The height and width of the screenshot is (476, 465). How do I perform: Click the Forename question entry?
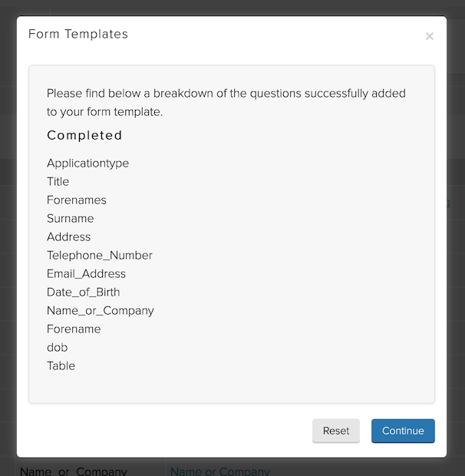coord(74,329)
